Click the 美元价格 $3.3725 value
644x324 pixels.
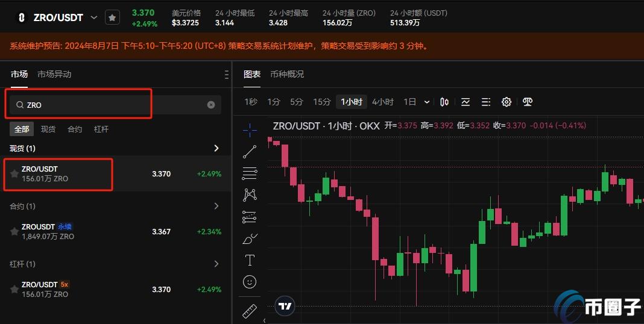pos(185,23)
